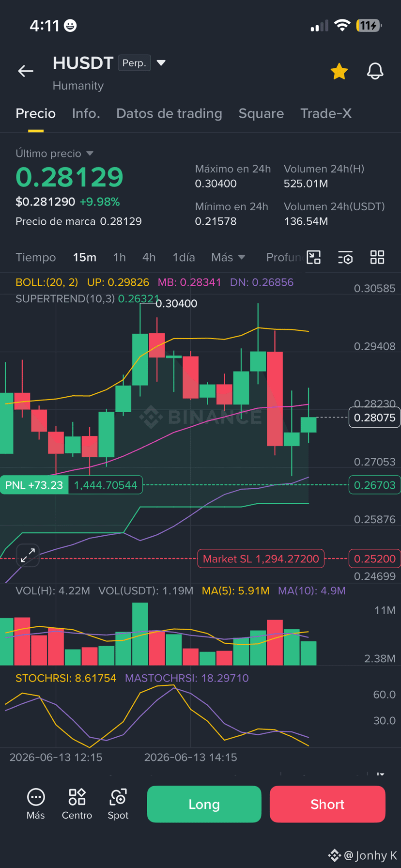
Task: Open the Profundidad depth view
Action: click(x=285, y=257)
